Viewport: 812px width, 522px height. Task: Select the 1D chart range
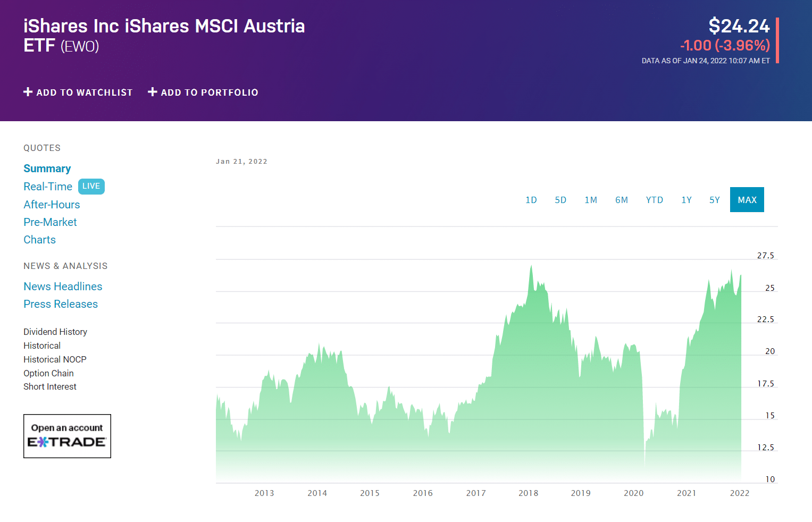(531, 200)
